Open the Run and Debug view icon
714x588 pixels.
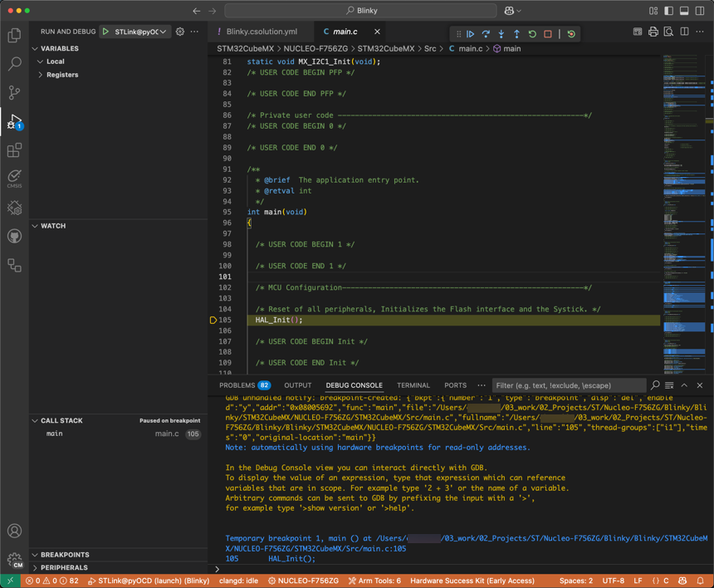point(15,121)
